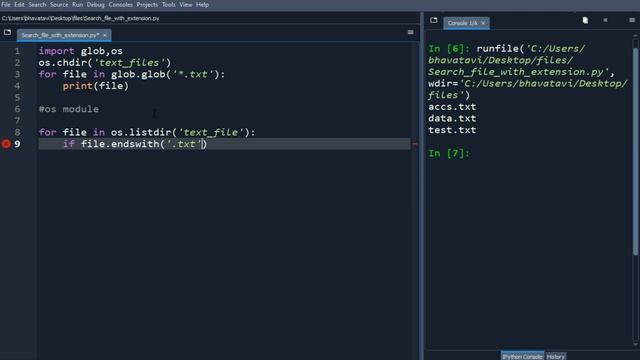Remove the breakpoint on line 9
This screenshot has width=640, height=360.
6,144
